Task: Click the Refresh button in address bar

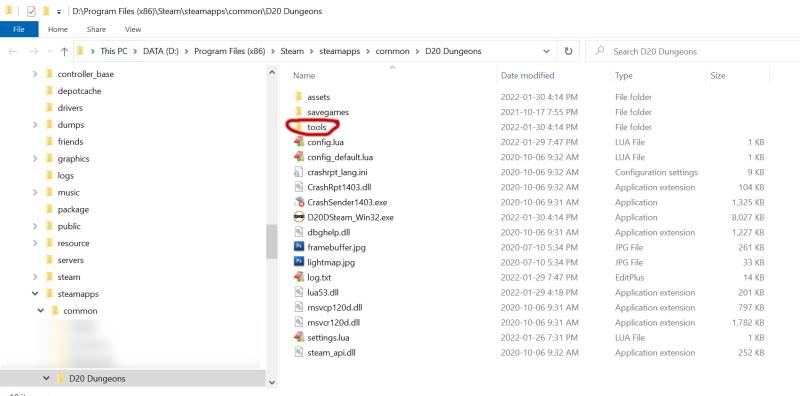Action: click(568, 51)
